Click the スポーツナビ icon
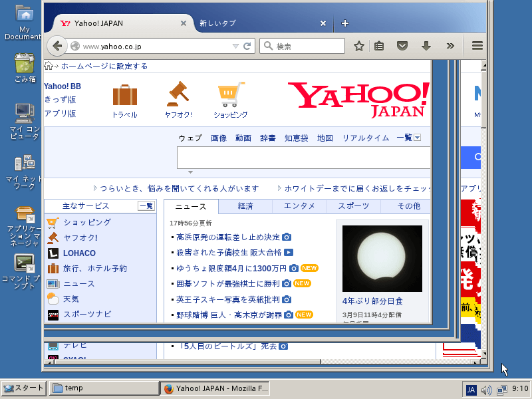532x399 pixels. tap(53, 315)
